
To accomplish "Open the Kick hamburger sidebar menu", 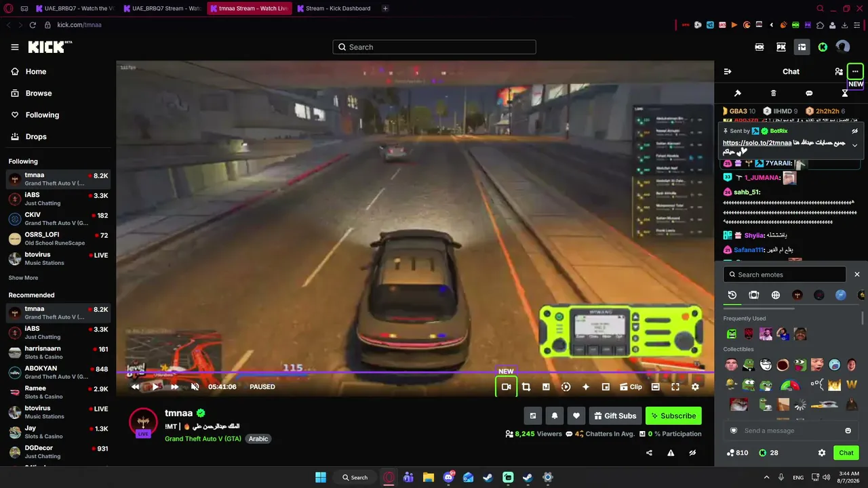I will pos(15,47).
